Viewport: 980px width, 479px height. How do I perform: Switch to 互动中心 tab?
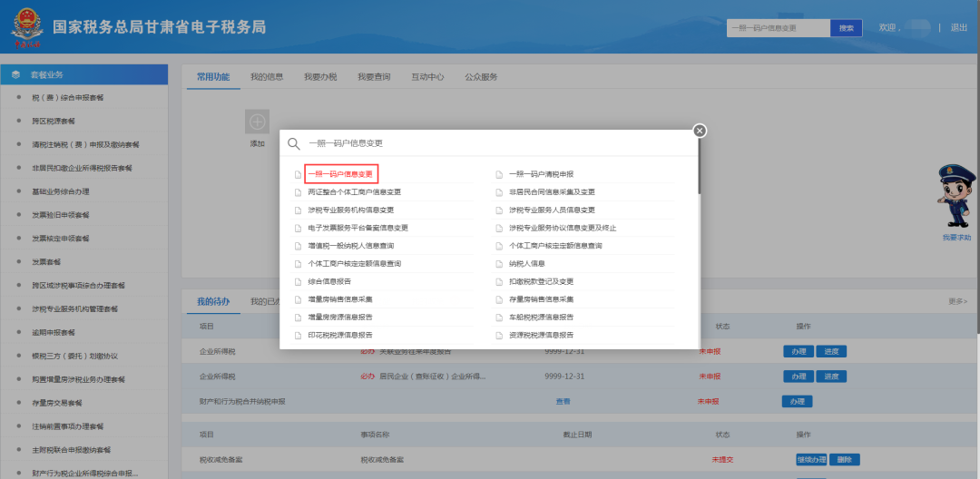point(427,77)
